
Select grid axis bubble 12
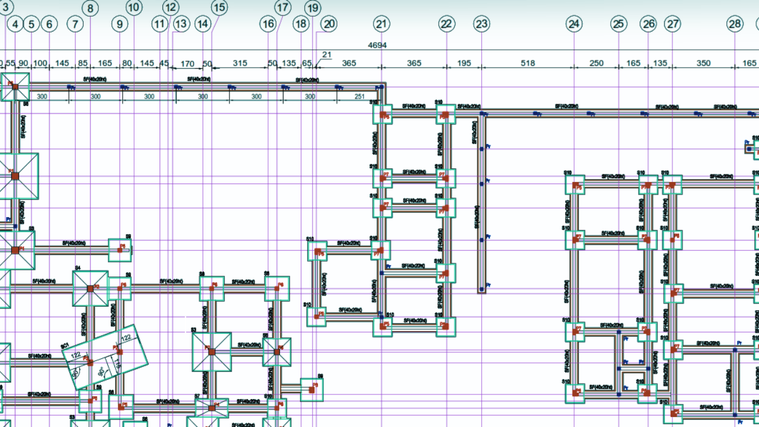point(170,7)
